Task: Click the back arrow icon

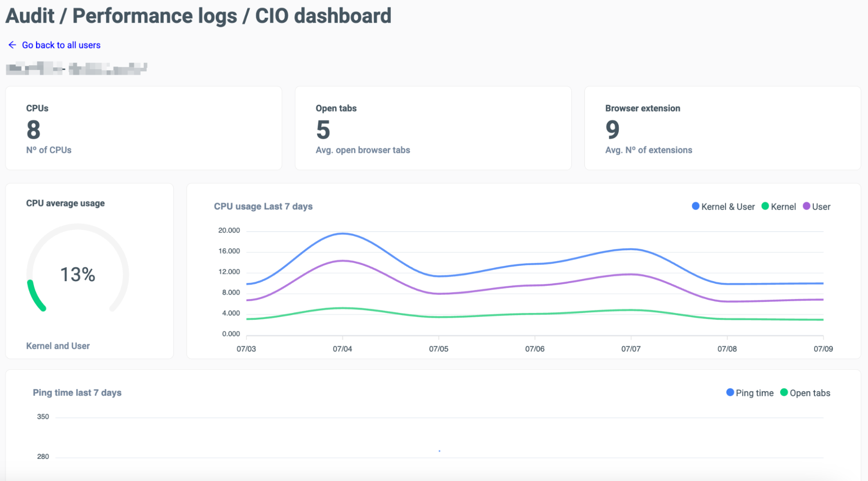Action: click(x=12, y=45)
